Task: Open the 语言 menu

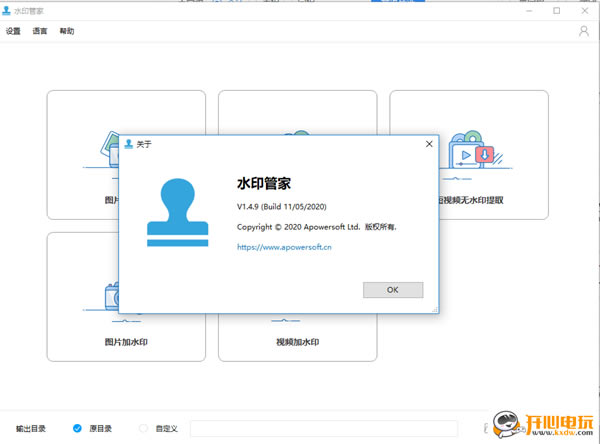Action: point(40,31)
